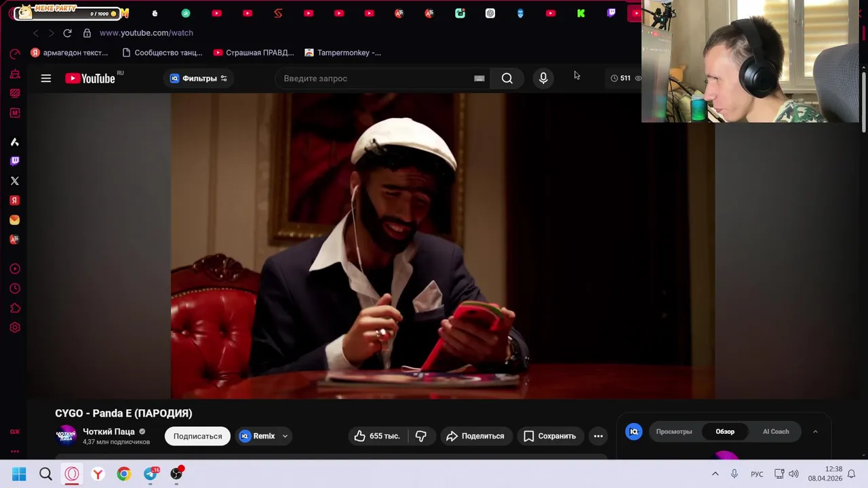Switch to the Twitch browser tab

[611, 13]
